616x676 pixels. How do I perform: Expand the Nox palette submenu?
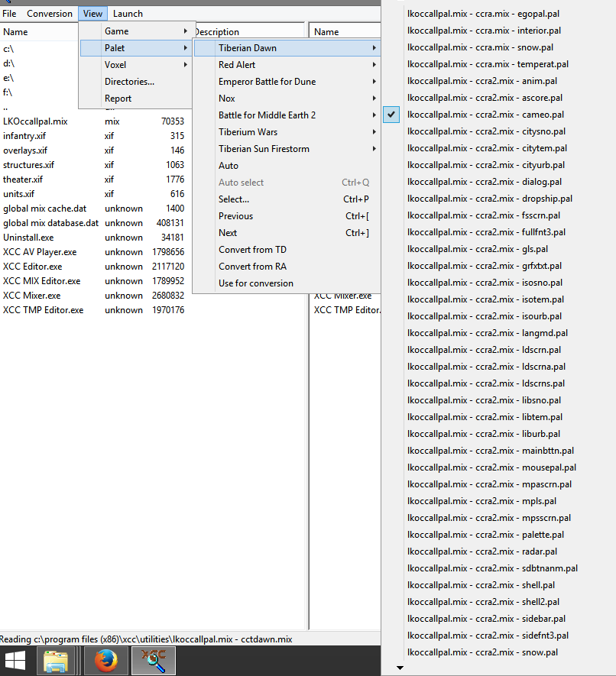click(x=287, y=99)
